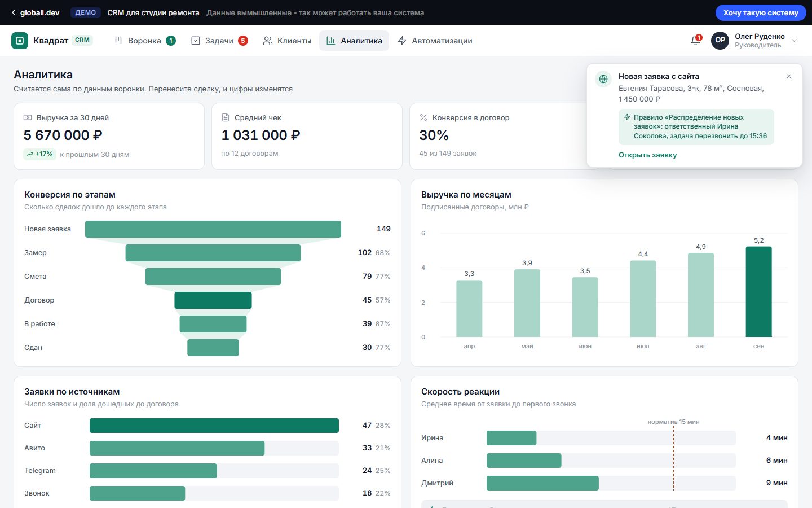Click the 1 031 000 ₽ average check value
This screenshot has height=508, width=812.
pos(261,135)
